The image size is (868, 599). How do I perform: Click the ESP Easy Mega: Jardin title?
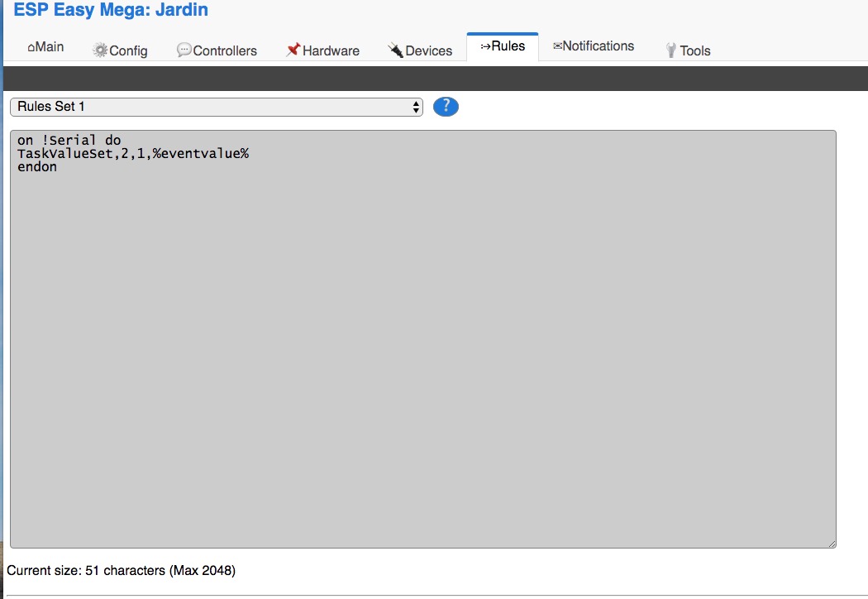(x=111, y=9)
